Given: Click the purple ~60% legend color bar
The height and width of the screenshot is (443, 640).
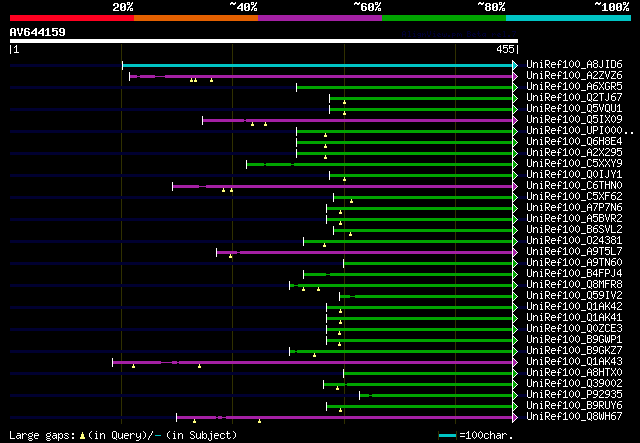Looking at the screenshot, I should coord(320,18).
